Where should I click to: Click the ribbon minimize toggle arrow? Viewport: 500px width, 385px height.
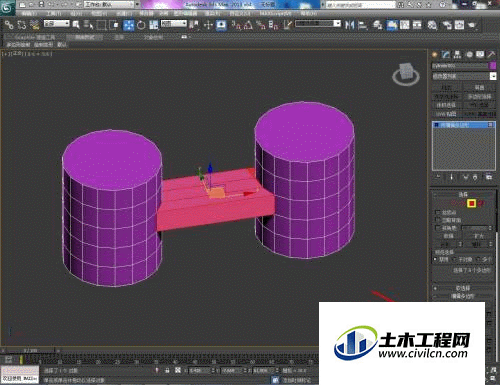[184, 37]
